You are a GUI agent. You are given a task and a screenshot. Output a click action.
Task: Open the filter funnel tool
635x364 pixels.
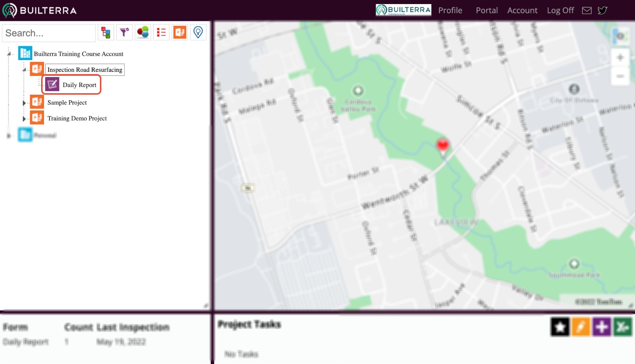pyautogui.click(x=125, y=33)
